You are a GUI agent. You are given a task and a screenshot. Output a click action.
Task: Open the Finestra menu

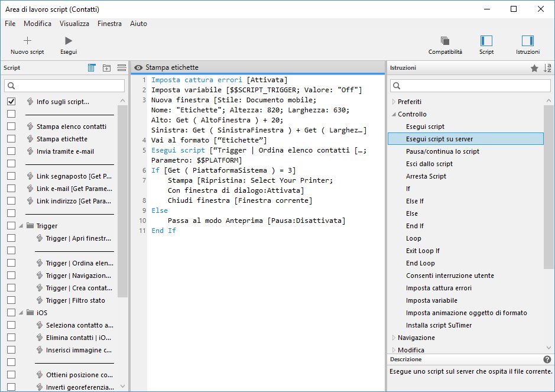[x=109, y=24]
